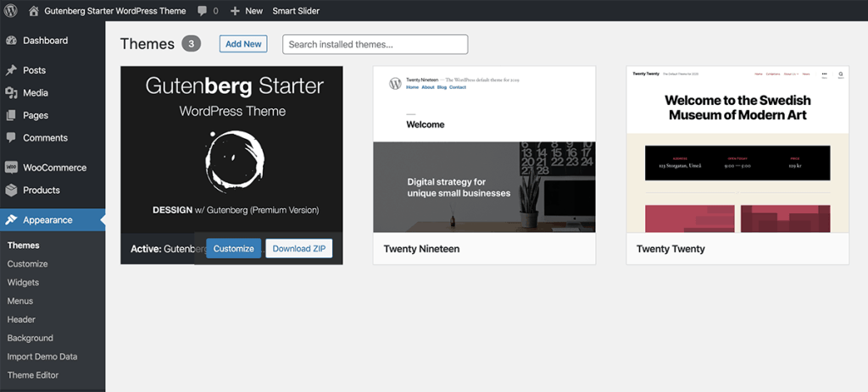The height and width of the screenshot is (392, 868).
Task: Click the Add New theme button
Action: click(243, 44)
